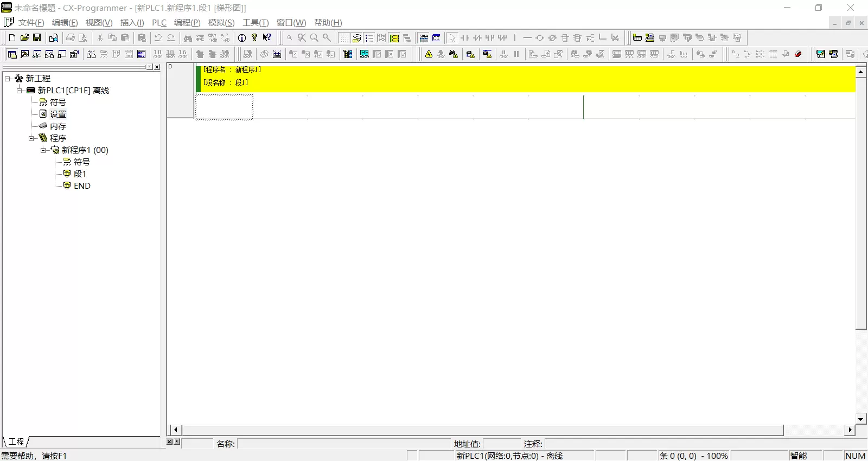This screenshot has width=868, height=461.
Task: Select the New Vertical line tool
Action: 515,37
